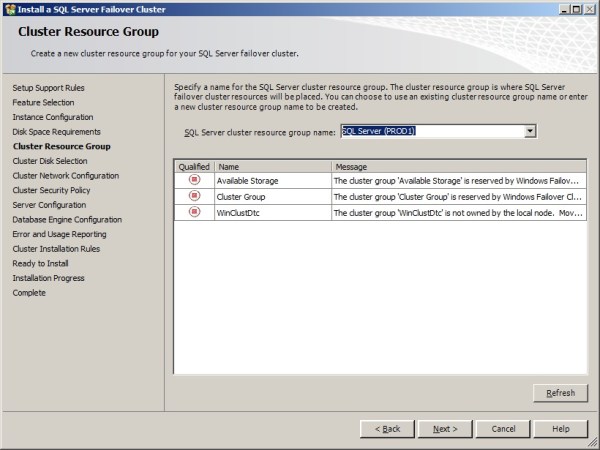Click the installer icon in title bar

pyautogui.click(x=9, y=9)
